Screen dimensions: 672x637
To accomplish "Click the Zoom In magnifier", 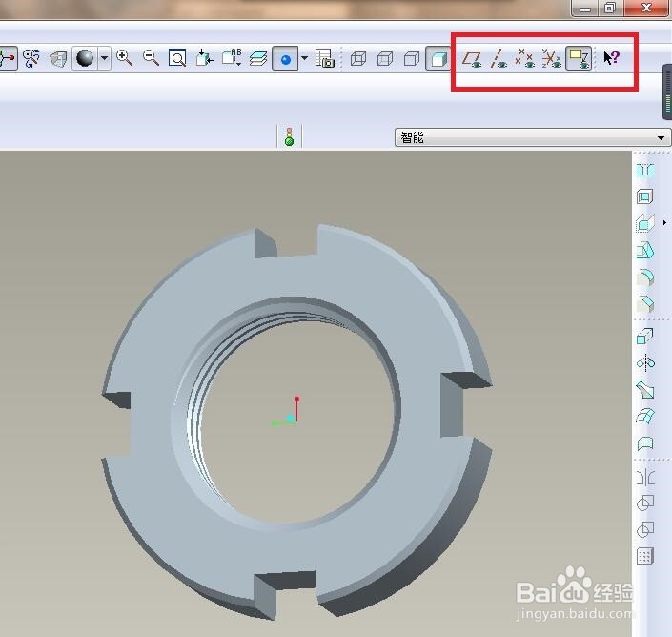I will [x=124, y=58].
